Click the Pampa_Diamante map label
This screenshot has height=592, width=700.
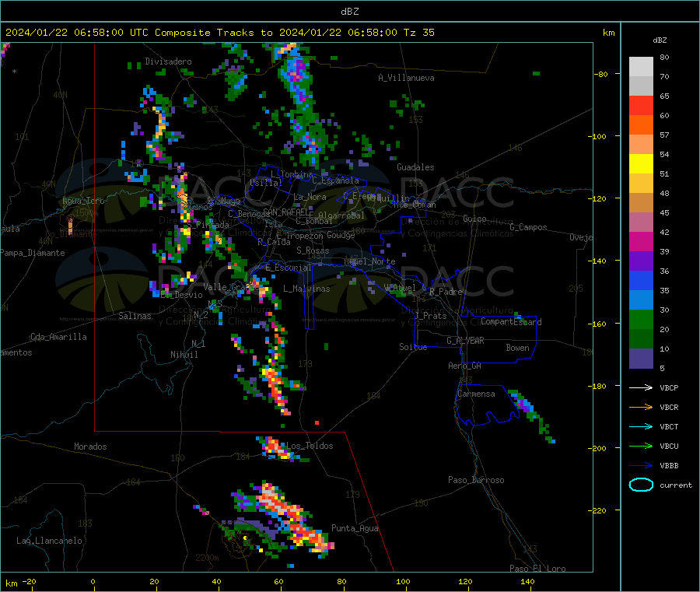pos(33,253)
